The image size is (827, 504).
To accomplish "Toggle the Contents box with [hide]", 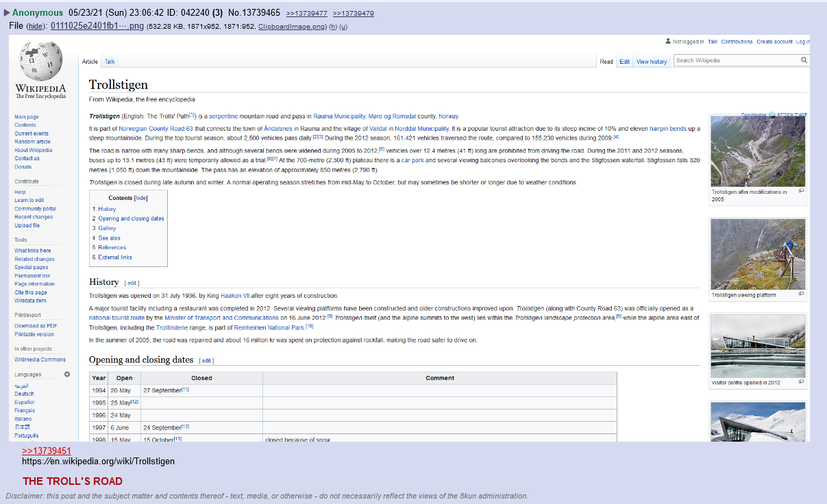I will point(140,198).
